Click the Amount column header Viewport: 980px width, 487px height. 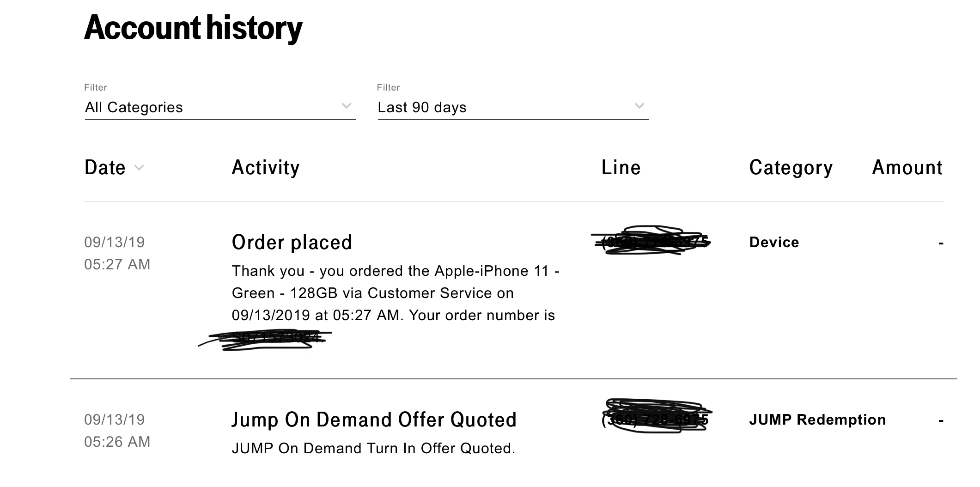click(907, 167)
